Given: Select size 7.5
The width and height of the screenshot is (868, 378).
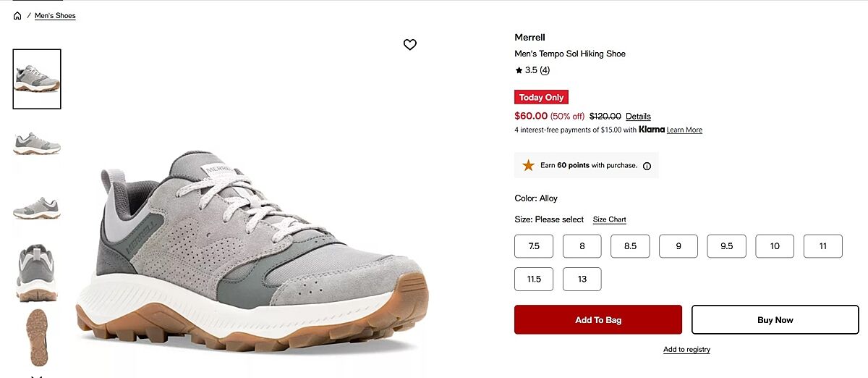Looking at the screenshot, I should [534, 246].
